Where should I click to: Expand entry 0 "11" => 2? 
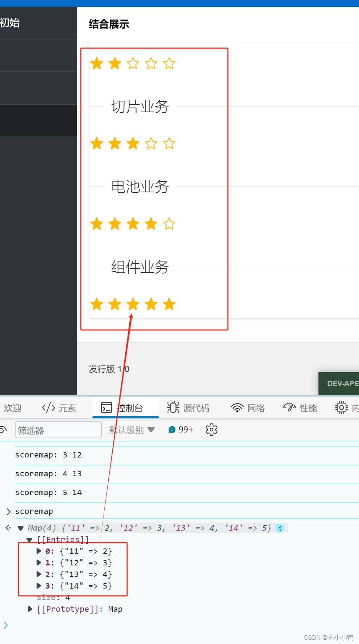39,551
